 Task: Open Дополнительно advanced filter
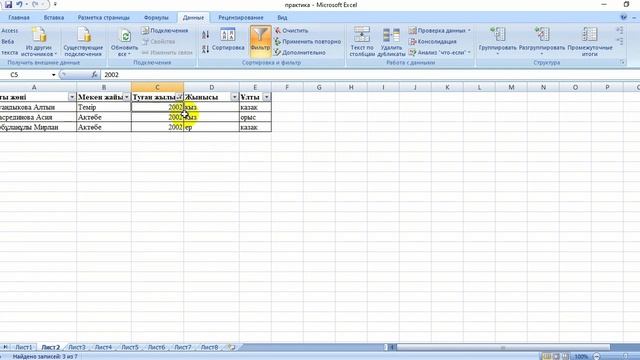(x=300, y=53)
